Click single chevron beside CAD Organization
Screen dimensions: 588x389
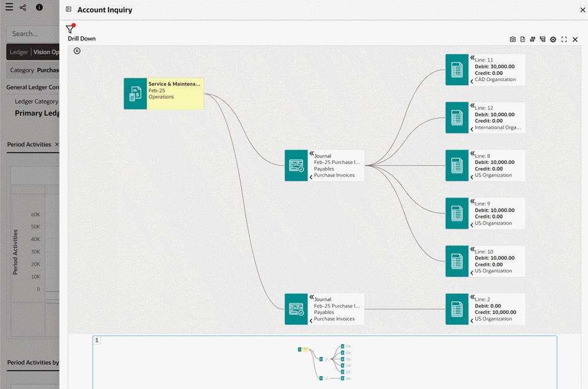(x=472, y=81)
